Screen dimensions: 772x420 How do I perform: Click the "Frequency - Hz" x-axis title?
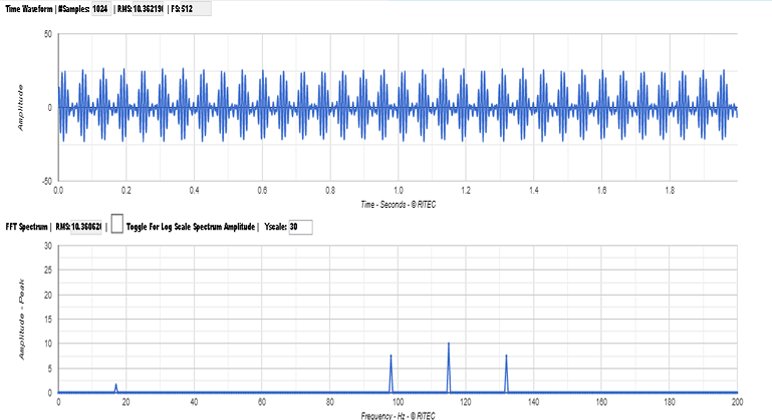(397, 414)
